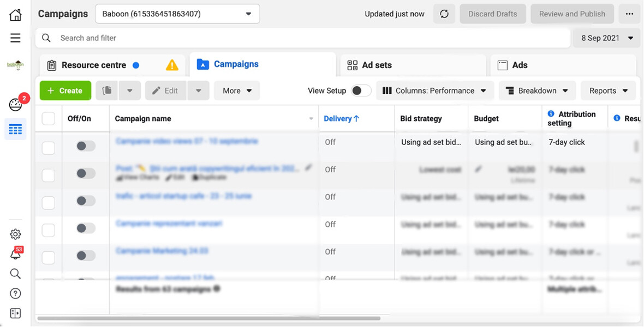Open the hamburger menu in the left sidebar
Viewport: 644px width, 327px height.
click(x=15, y=38)
